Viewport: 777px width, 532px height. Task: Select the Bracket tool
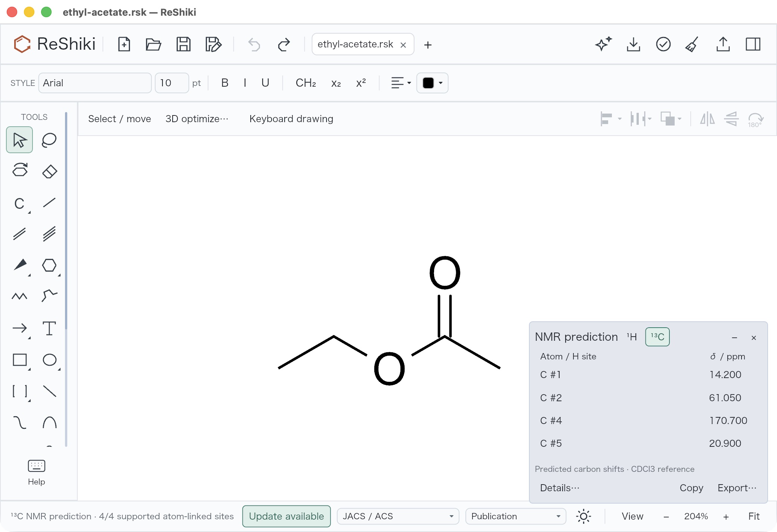point(20,392)
